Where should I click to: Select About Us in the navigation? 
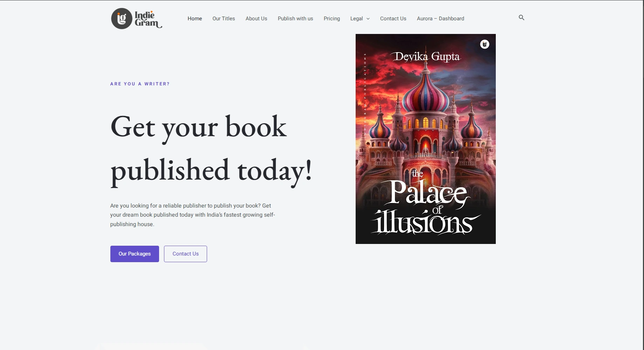(x=256, y=19)
